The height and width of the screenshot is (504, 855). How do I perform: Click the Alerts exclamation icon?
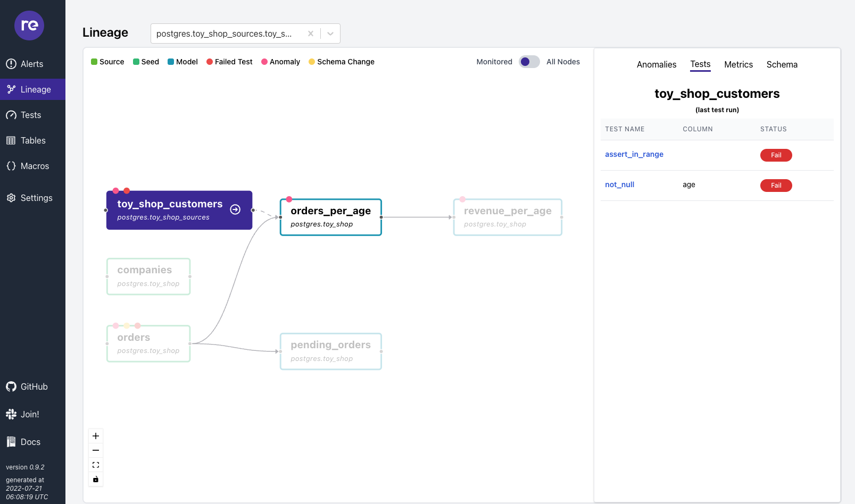(x=11, y=64)
